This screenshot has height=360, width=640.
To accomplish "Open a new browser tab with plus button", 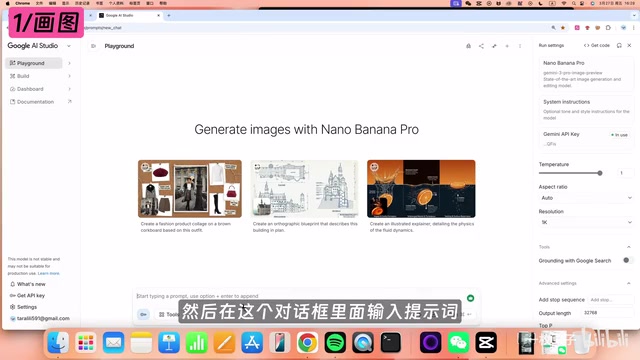I will pyautogui.click(x=169, y=16).
